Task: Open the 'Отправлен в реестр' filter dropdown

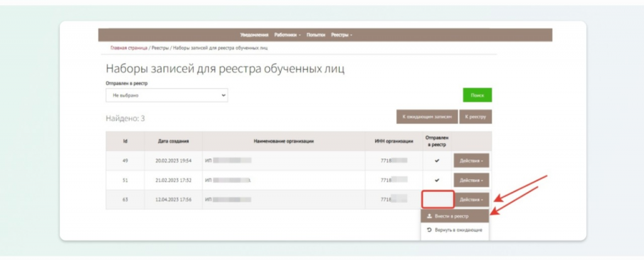Action: tap(167, 95)
